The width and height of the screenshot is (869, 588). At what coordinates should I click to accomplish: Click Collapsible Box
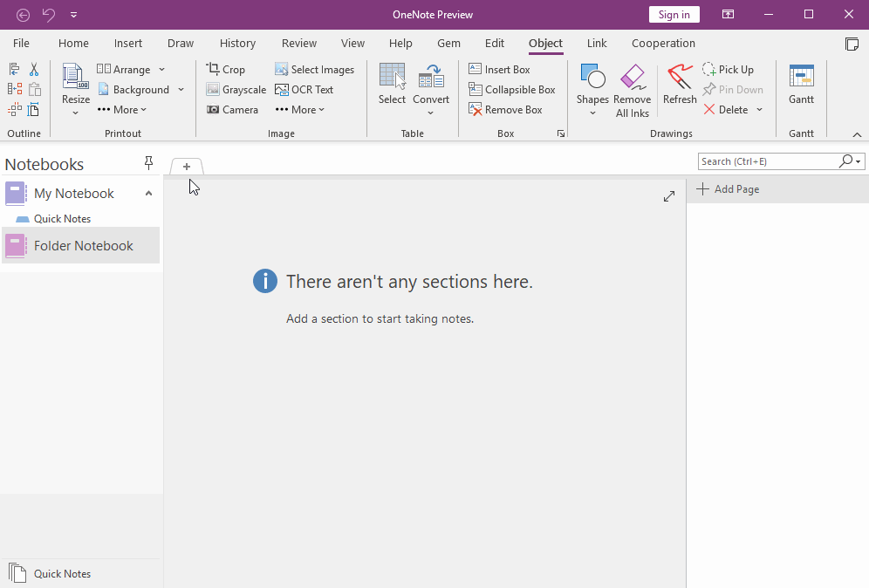(511, 89)
